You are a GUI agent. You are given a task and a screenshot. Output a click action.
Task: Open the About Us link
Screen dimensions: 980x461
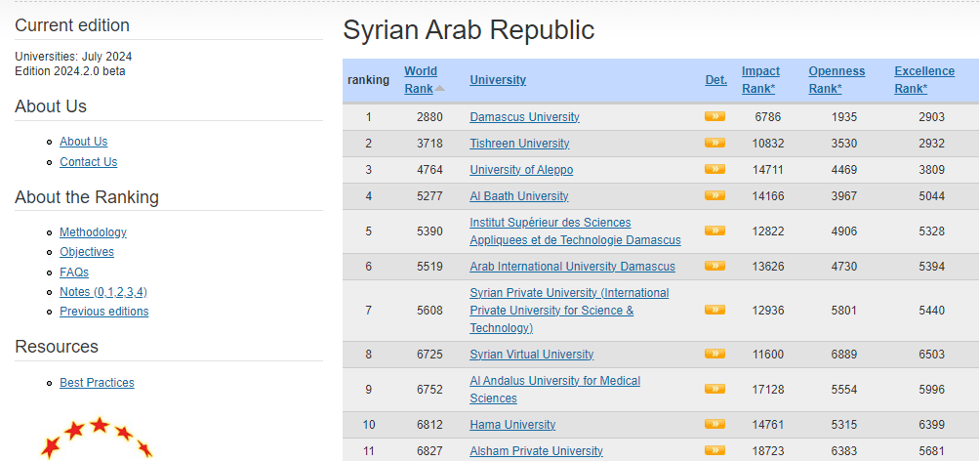pyautogui.click(x=84, y=142)
